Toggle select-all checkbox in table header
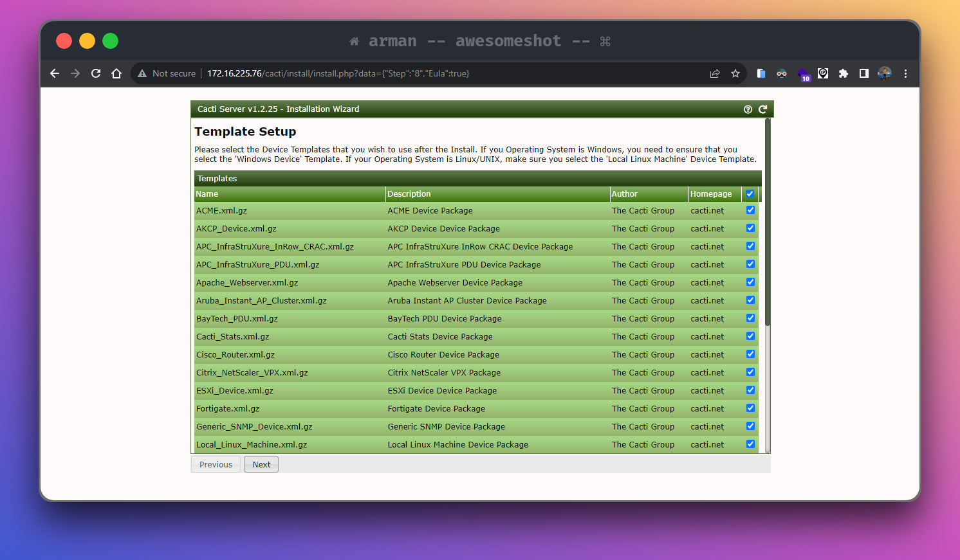 click(750, 194)
